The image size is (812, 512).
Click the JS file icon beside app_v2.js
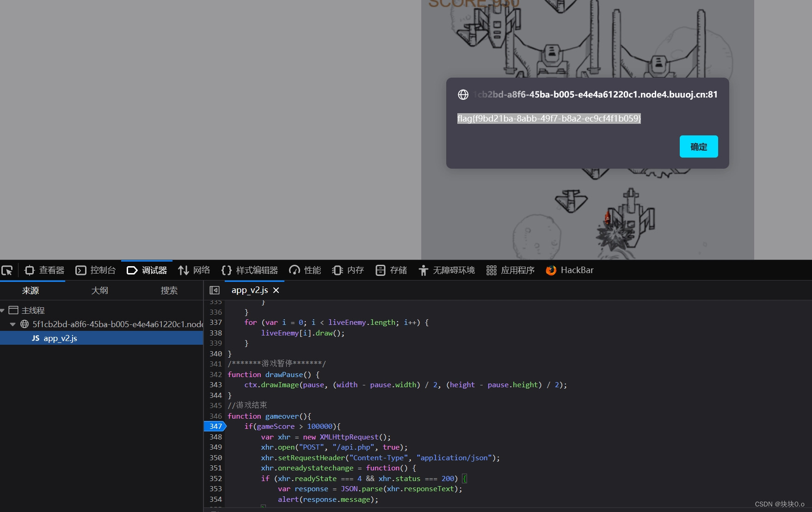tap(36, 338)
